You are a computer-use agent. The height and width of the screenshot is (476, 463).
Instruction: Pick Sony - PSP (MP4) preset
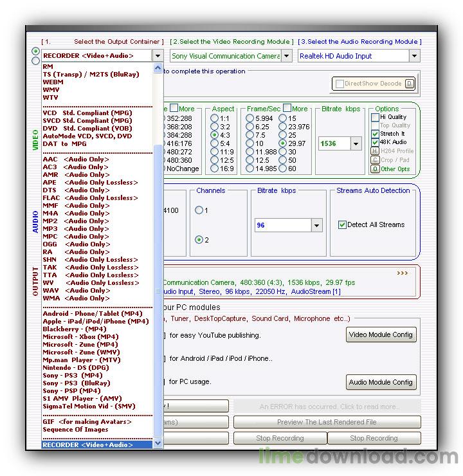71,390
